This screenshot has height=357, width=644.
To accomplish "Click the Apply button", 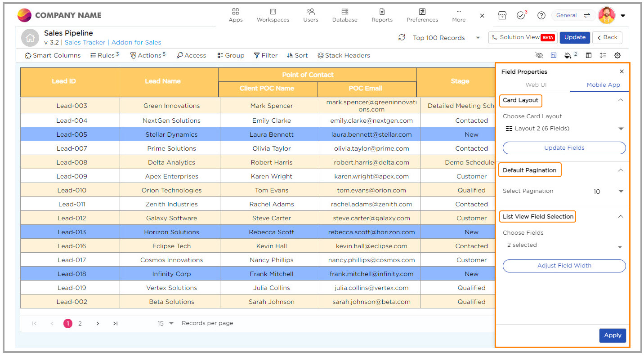I will [612, 335].
